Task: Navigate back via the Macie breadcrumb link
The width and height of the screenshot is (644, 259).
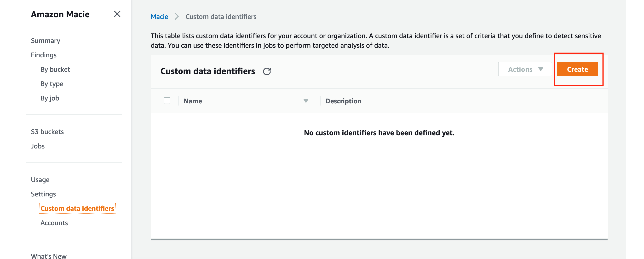Action: [x=159, y=17]
